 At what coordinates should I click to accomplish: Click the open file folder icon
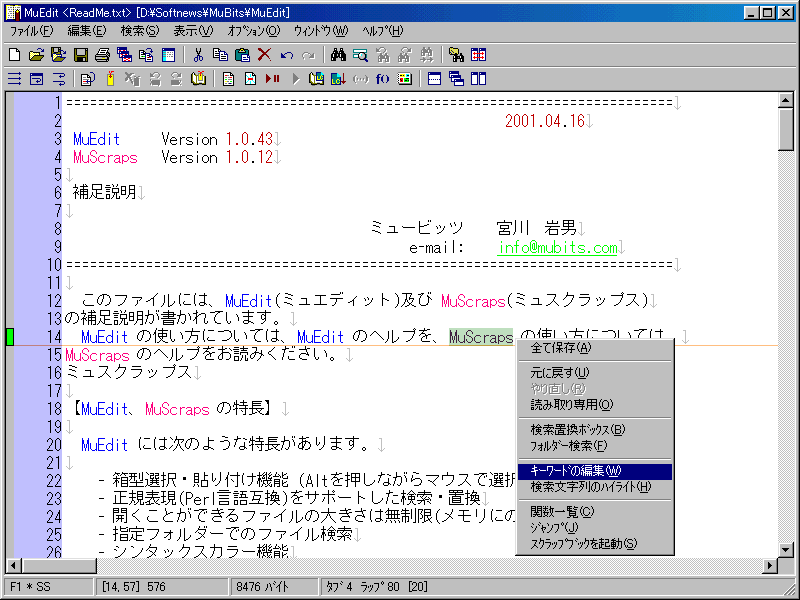coord(36,55)
